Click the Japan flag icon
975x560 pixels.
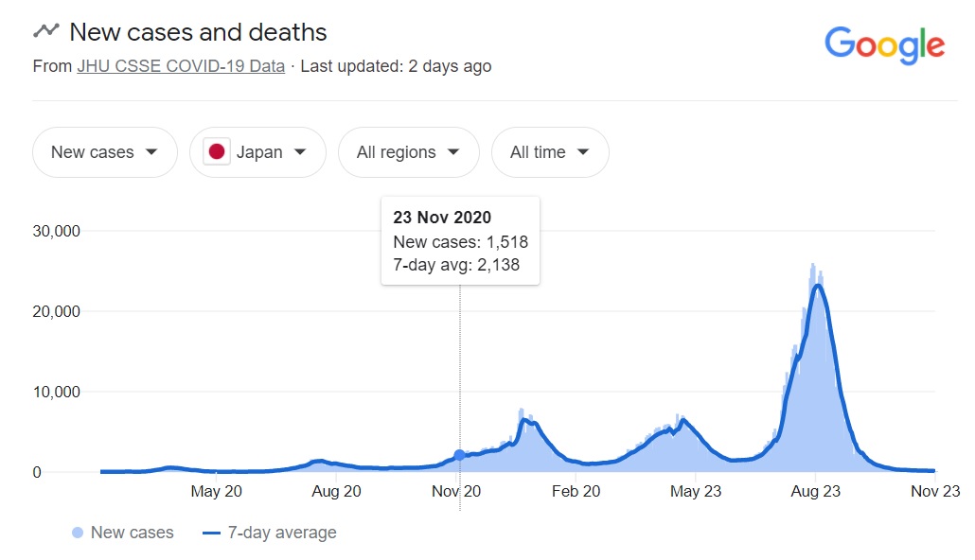point(217,152)
